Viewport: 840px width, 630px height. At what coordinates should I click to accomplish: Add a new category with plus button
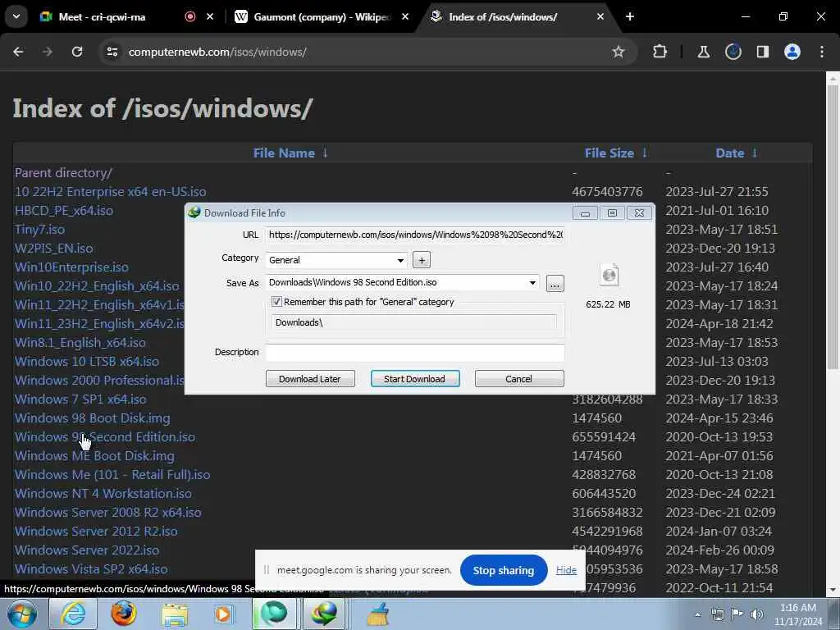422,260
